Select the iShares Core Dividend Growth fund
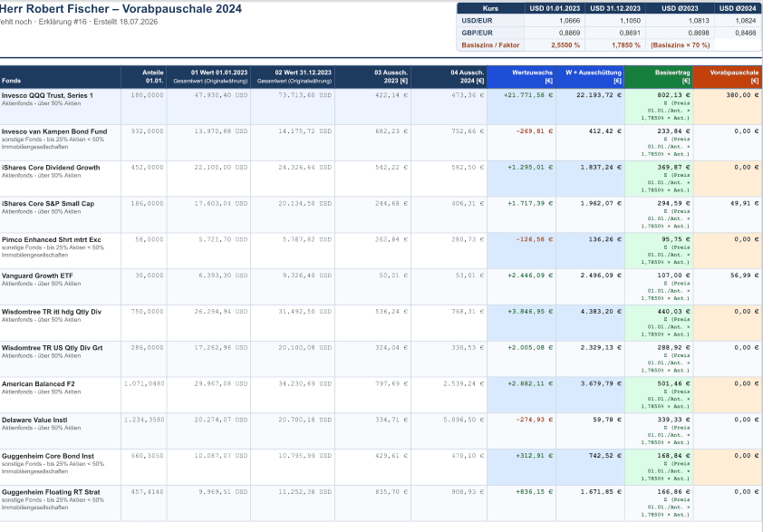763x532 pixels. click(51, 168)
